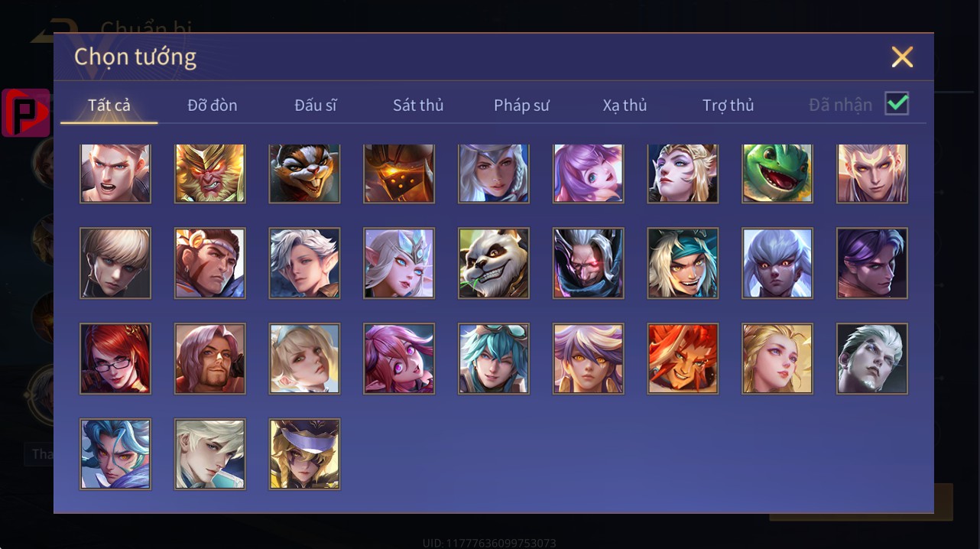Screen dimensions: 980x549
Task: Switch to the Đỡ đòn tab
Action: click(213, 106)
